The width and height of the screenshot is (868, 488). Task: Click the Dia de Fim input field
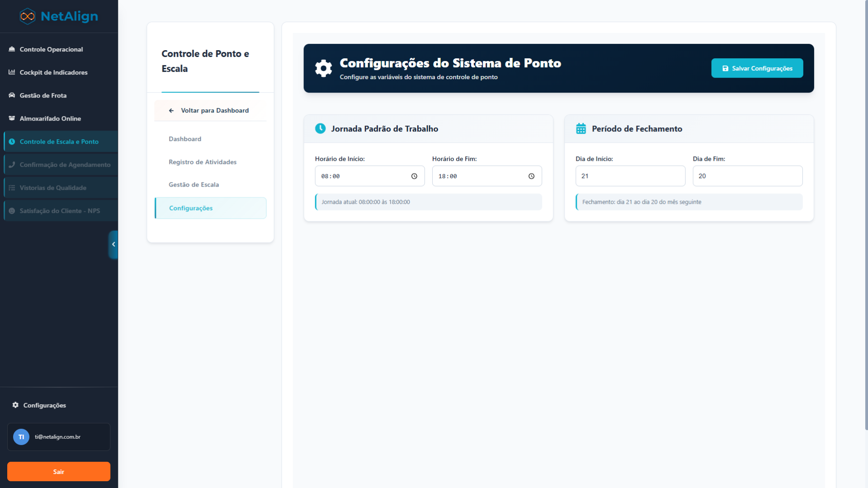747,176
